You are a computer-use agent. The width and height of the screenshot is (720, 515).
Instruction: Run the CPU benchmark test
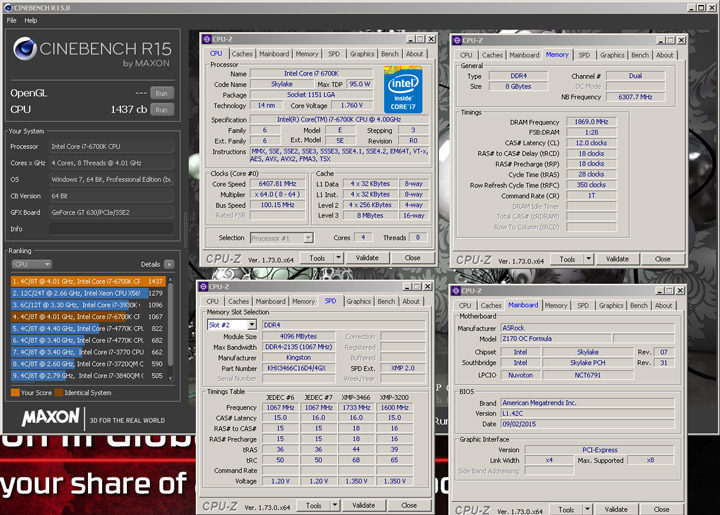click(160, 109)
